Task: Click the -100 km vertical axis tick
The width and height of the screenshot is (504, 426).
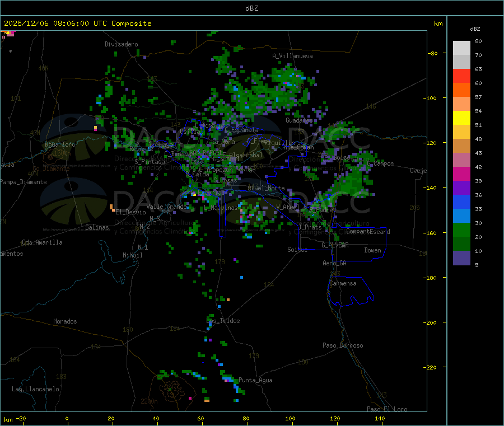Action: tap(430, 98)
